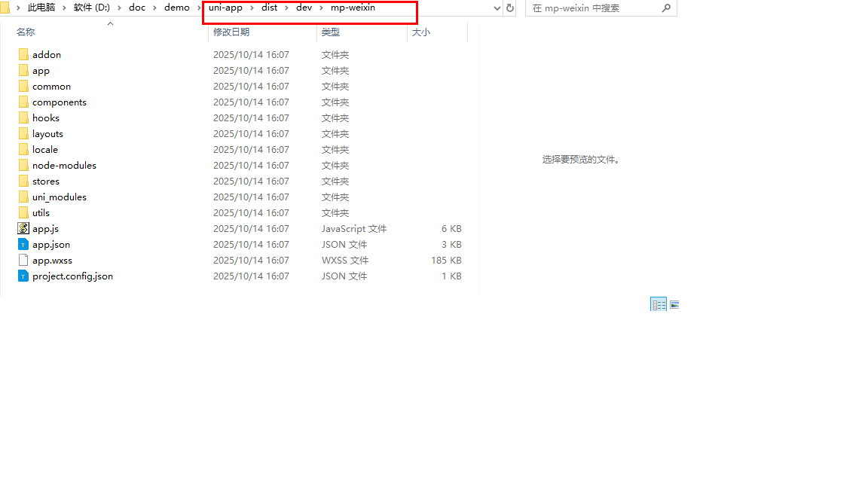The height and width of the screenshot is (488, 868).
Task: Sort by 名称 column header
Action: tap(26, 32)
